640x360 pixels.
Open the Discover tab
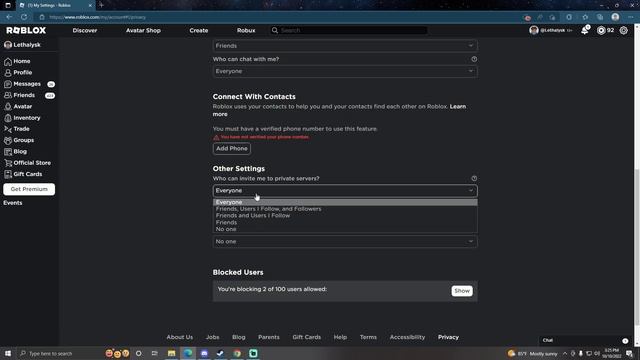(85, 31)
